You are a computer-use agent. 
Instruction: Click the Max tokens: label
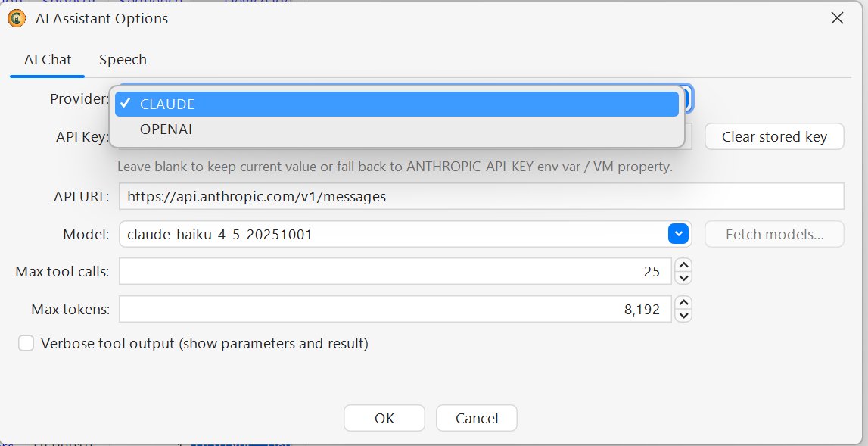70,309
